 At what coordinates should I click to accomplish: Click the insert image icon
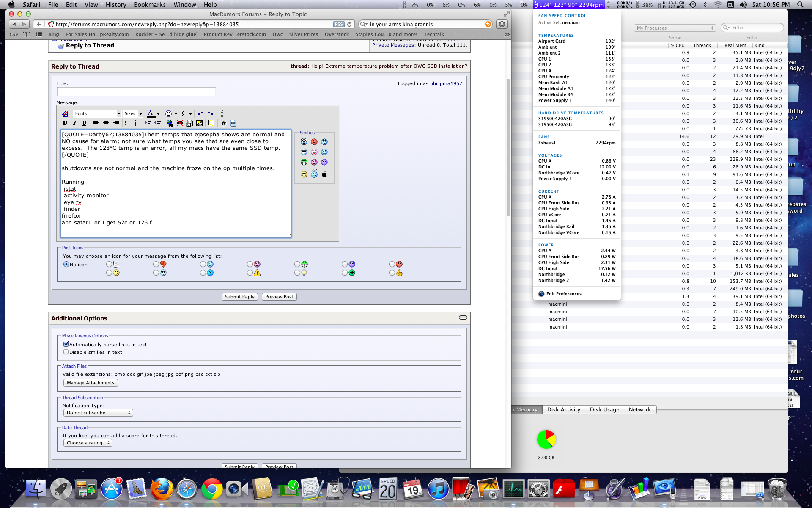tap(199, 123)
